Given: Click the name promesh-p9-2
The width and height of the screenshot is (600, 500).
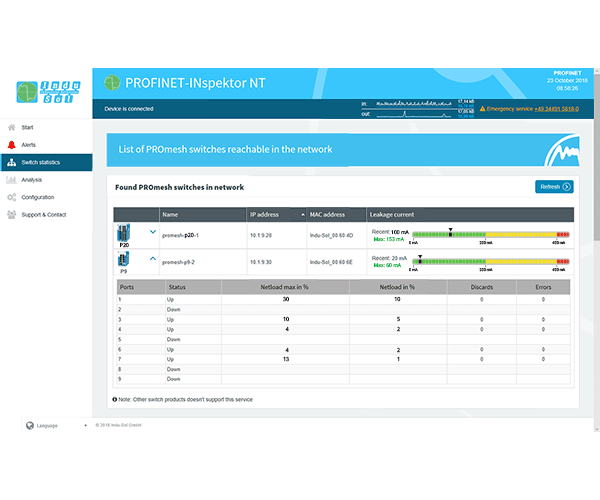Looking at the screenshot, I should point(178,262).
